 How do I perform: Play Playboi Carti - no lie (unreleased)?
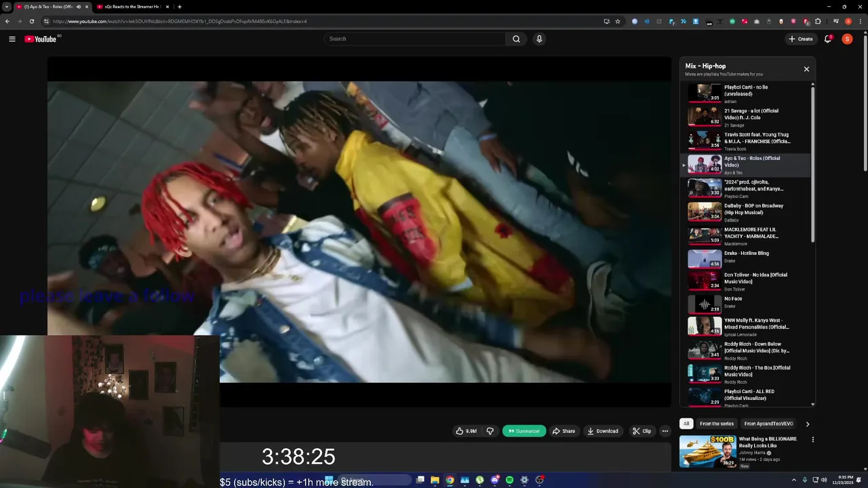[x=745, y=94]
